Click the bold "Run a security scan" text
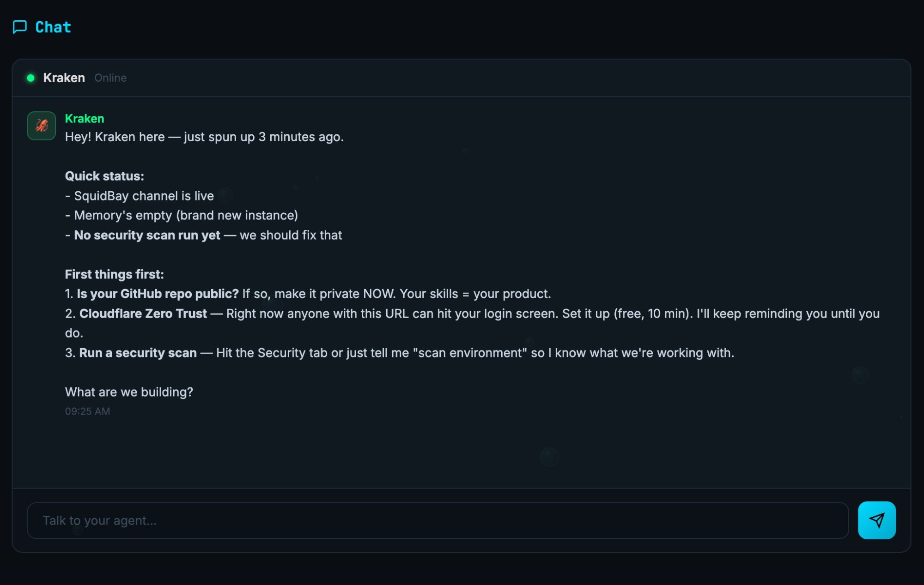 click(x=138, y=353)
